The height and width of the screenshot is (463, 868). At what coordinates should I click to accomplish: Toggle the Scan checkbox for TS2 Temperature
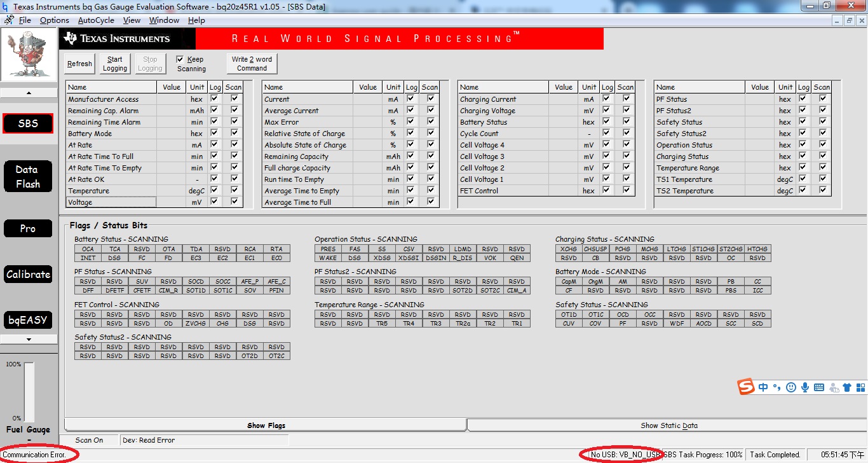tap(823, 190)
